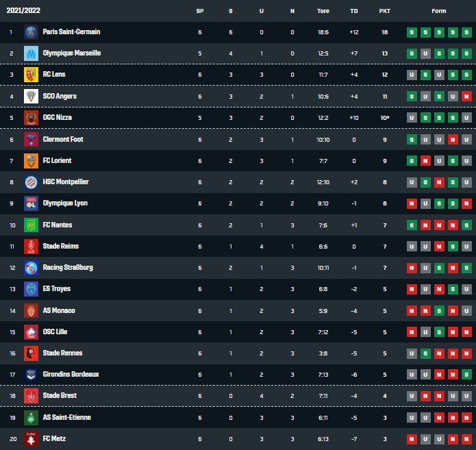Click the AS Saint-Etienne club logo

click(31, 418)
